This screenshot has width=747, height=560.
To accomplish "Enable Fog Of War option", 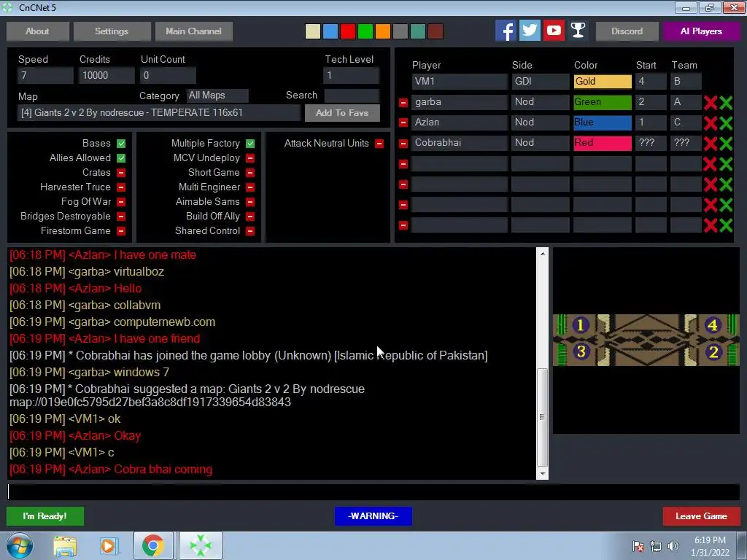I will 121,202.
